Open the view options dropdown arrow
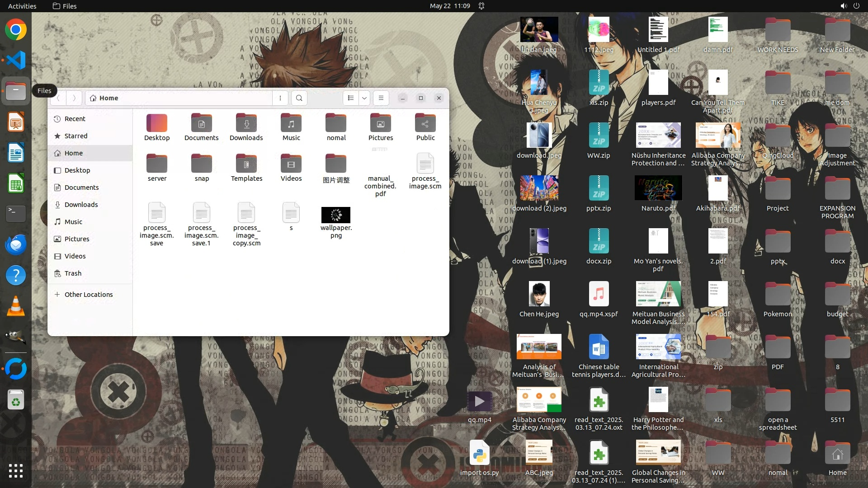 (x=364, y=98)
